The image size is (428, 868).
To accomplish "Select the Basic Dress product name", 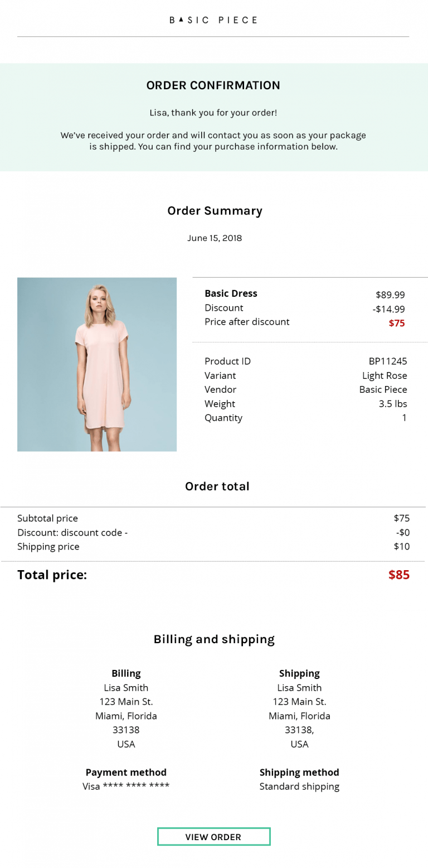I will (x=231, y=293).
